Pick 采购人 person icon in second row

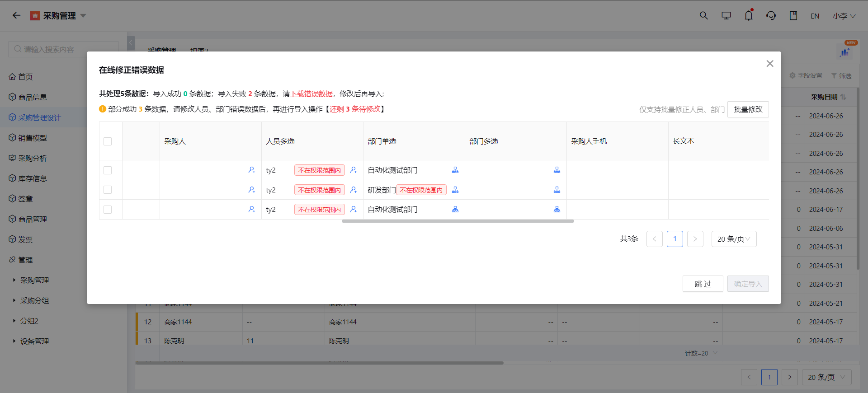tap(252, 190)
